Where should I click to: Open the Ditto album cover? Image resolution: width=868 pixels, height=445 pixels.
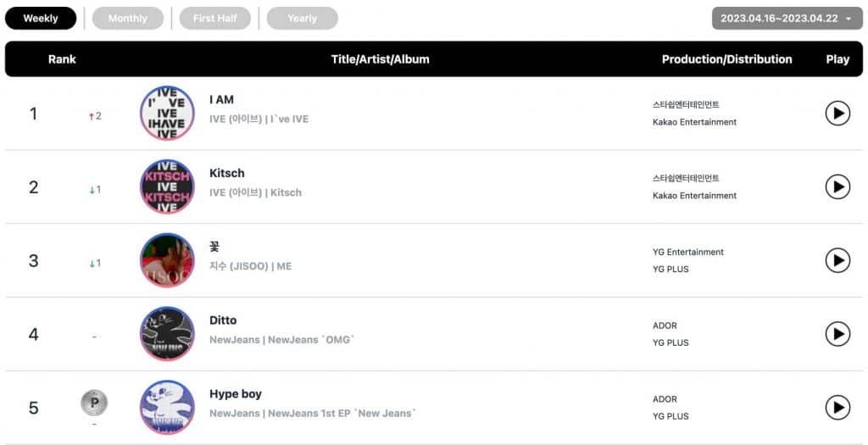pos(167,334)
